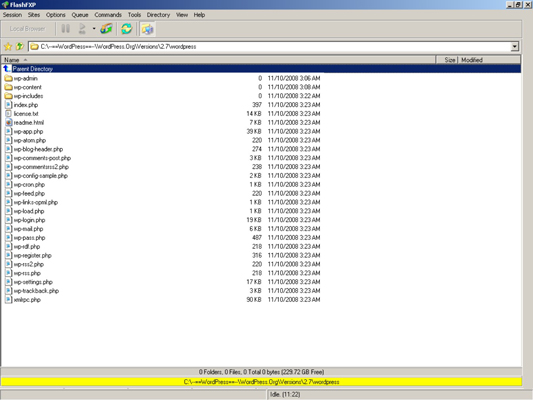
Task: Click the wp-blog-header.php file icon
Action: (x=8, y=149)
